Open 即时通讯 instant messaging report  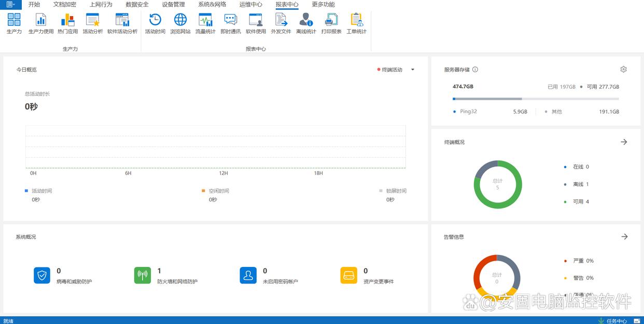pyautogui.click(x=230, y=23)
